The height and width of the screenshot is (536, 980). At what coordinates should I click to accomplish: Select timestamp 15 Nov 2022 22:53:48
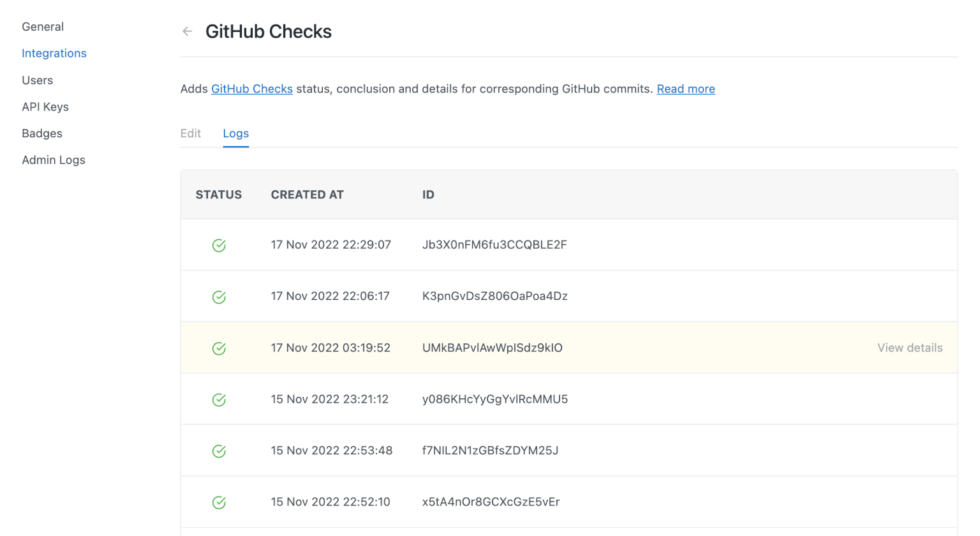pyautogui.click(x=332, y=450)
